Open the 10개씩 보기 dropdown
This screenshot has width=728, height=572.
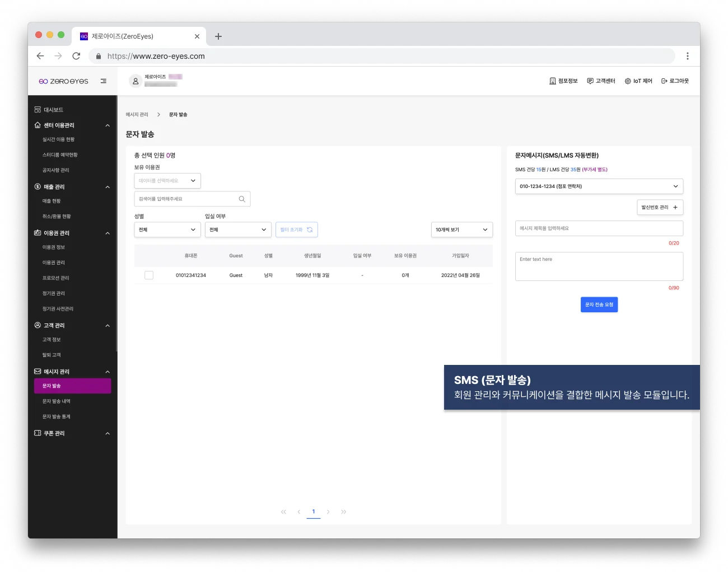(x=461, y=229)
